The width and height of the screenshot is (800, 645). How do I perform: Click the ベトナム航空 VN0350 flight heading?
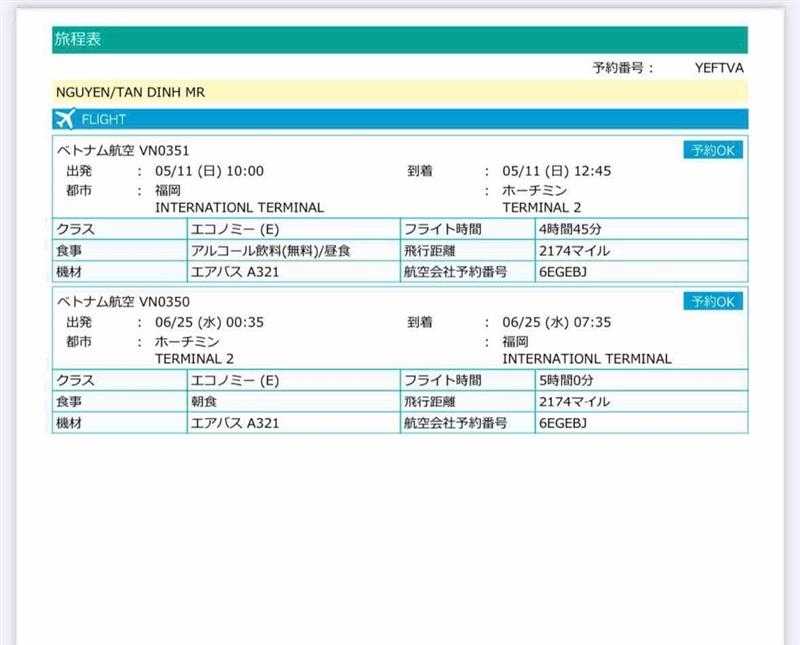[x=124, y=302]
